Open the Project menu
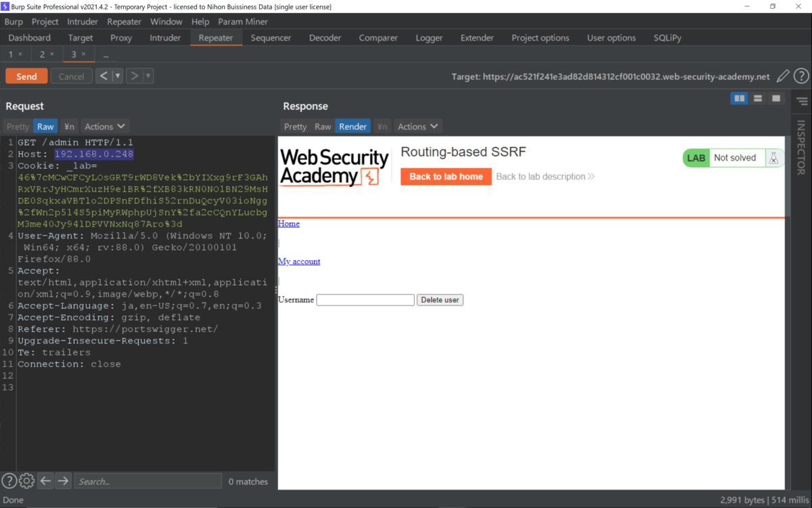The width and height of the screenshot is (812, 508). coord(45,22)
